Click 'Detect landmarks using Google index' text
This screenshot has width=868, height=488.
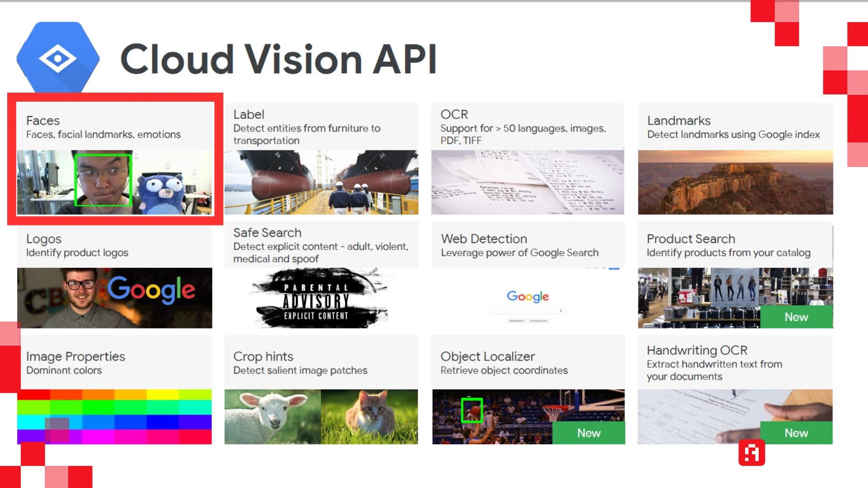733,135
